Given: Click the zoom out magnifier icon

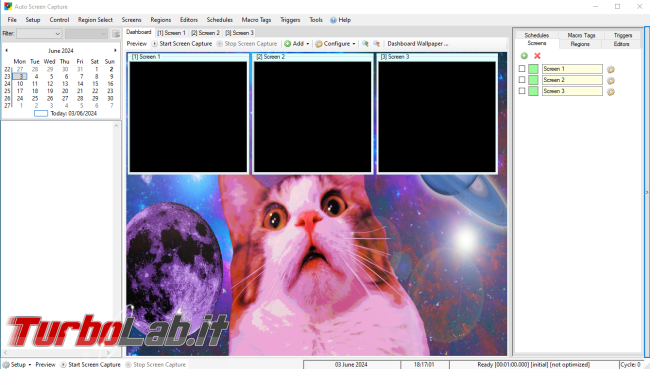Looking at the screenshot, I should click(x=376, y=44).
